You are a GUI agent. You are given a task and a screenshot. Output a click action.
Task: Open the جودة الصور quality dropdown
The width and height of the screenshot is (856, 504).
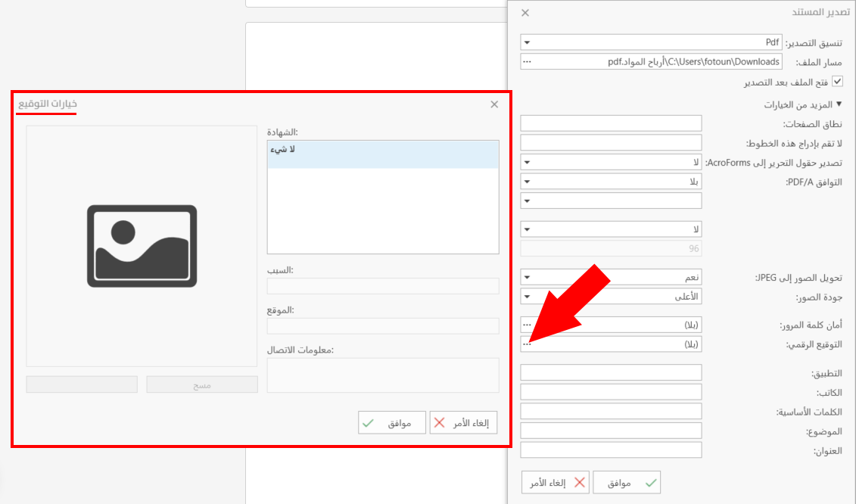(610, 297)
